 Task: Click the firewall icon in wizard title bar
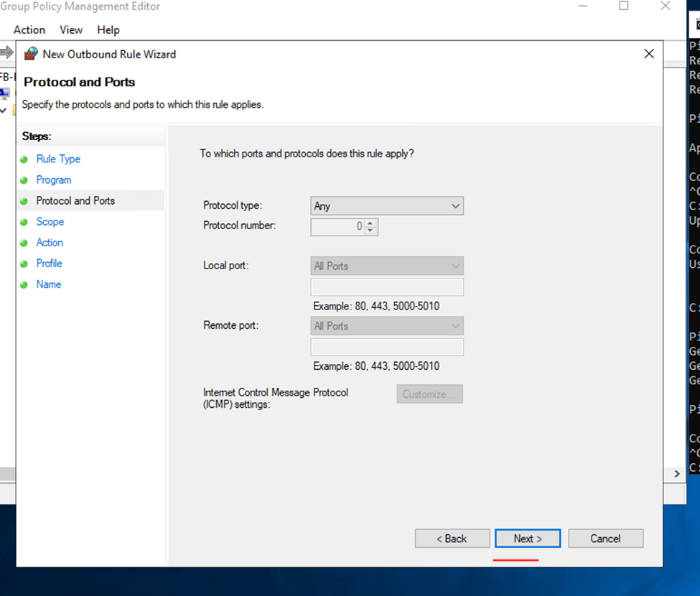[31, 54]
